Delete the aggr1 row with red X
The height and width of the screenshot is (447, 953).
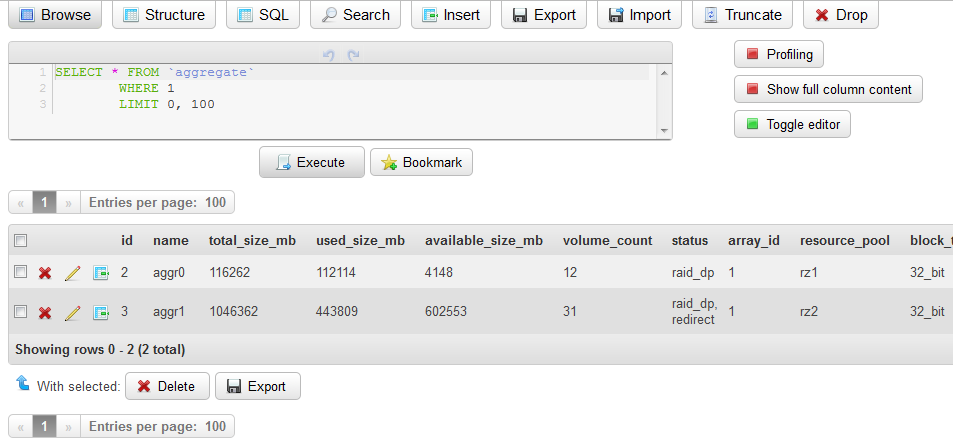(x=45, y=313)
